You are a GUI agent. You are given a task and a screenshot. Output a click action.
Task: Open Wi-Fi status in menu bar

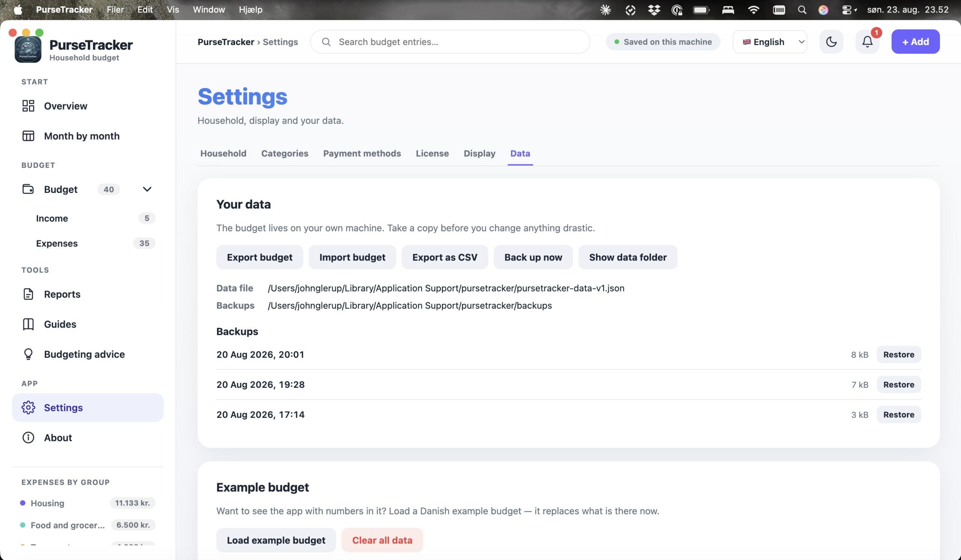(753, 10)
